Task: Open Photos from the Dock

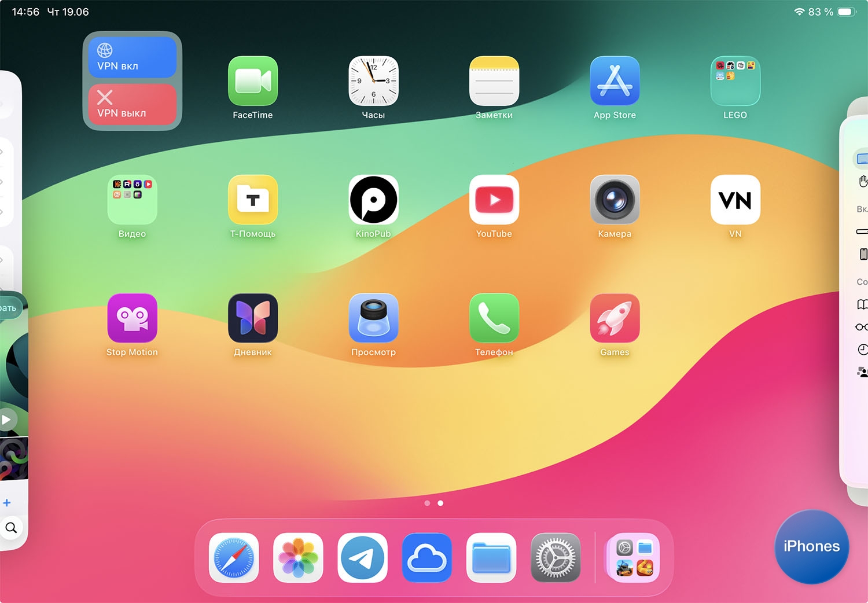Action: [298, 558]
